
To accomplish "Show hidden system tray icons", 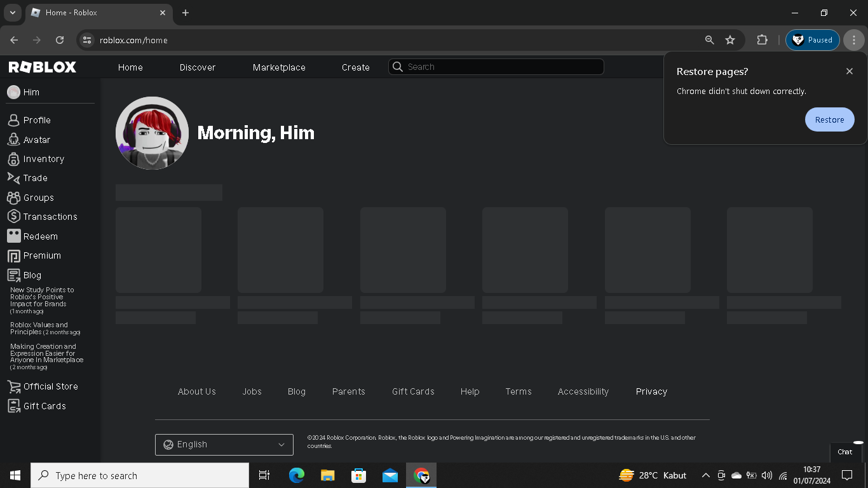I will pos(705,475).
